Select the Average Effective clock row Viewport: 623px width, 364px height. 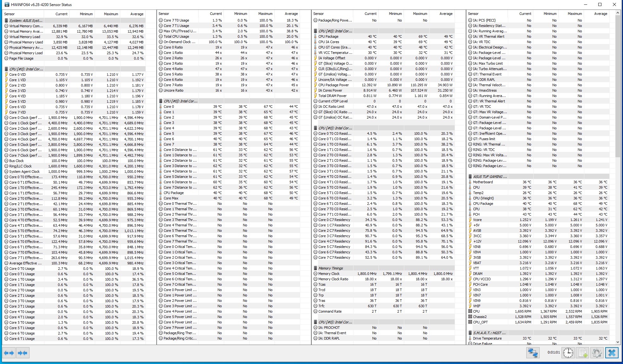tap(75, 263)
